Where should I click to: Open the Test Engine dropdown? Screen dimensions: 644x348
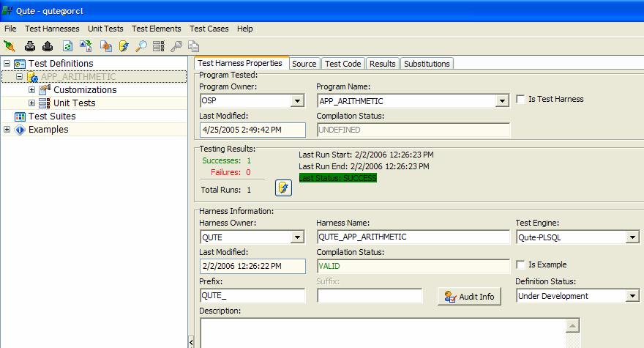coord(632,237)
